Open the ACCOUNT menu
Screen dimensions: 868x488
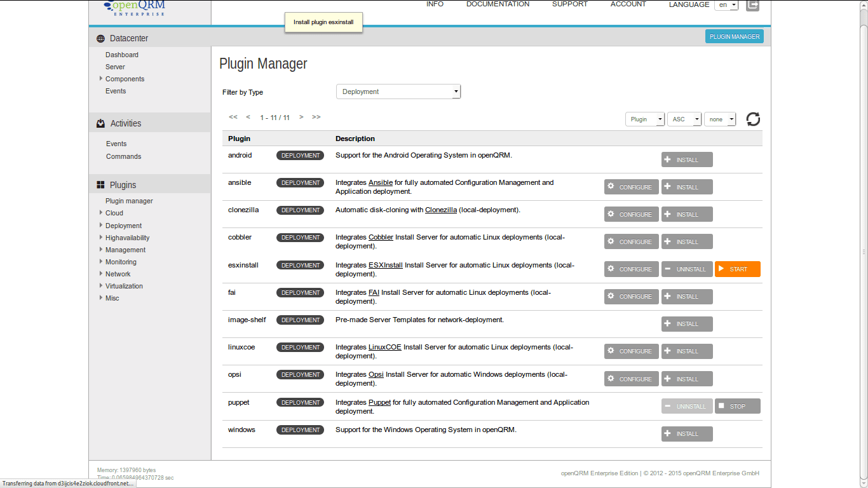pos(628,4)
